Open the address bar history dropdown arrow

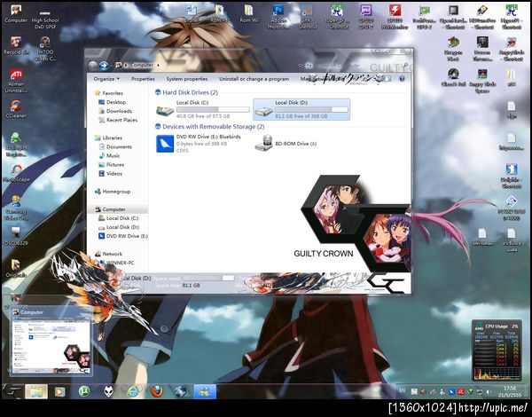tap(301, 65)
